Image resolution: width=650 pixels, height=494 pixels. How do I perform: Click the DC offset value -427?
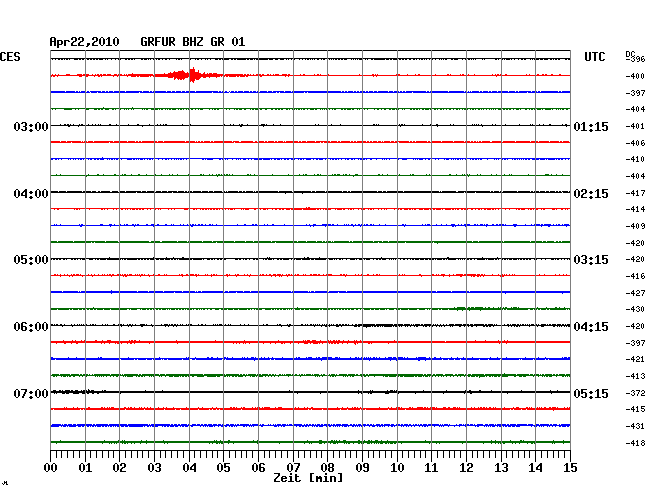(x=635, y=293)
